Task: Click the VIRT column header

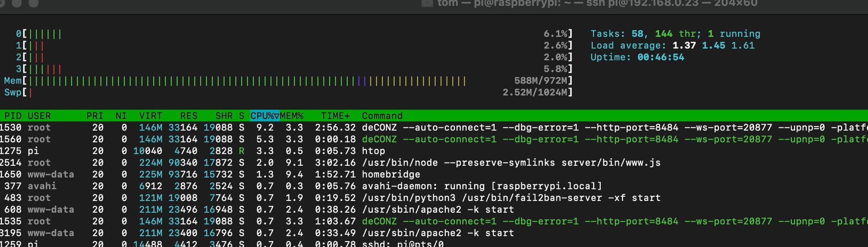Action: [150, 116]
